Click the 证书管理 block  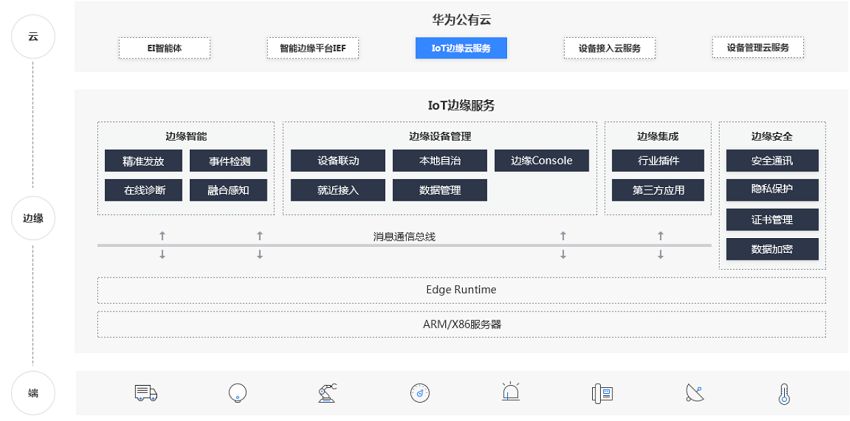(x=772, y=219)
